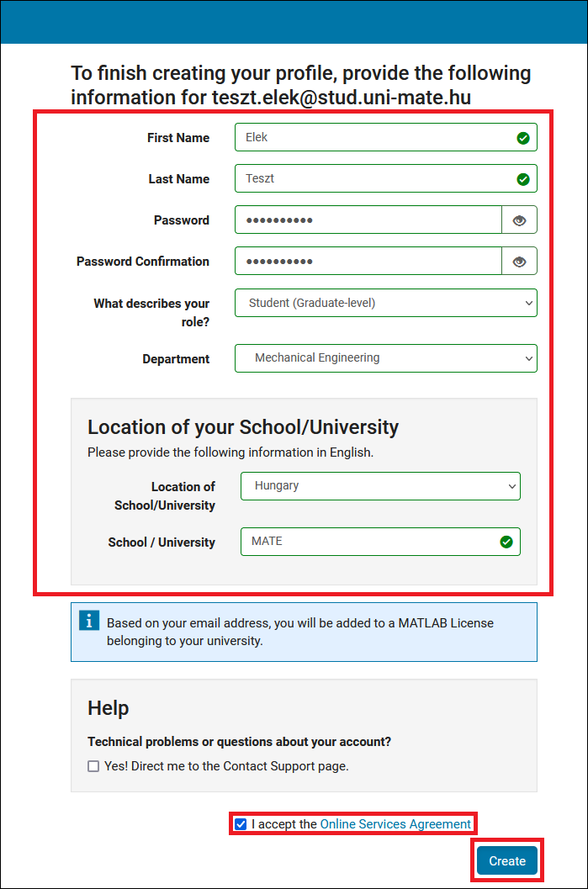588x889 pixels.
Task: Open the Online Services Agreement link
Action: point(395,824)
